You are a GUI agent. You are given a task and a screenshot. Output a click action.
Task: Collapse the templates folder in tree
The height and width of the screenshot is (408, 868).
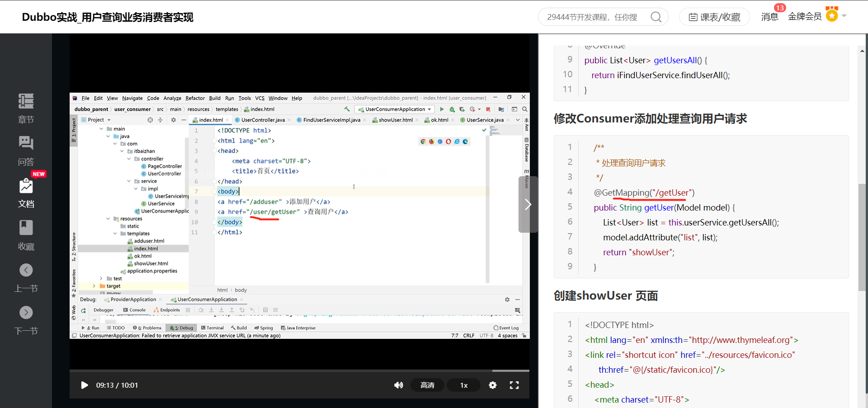(x=115, y=234)
